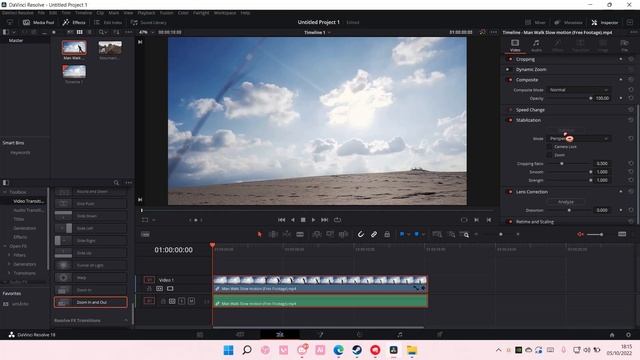Enable the Camera Lock checkbox

coord(549,147)
